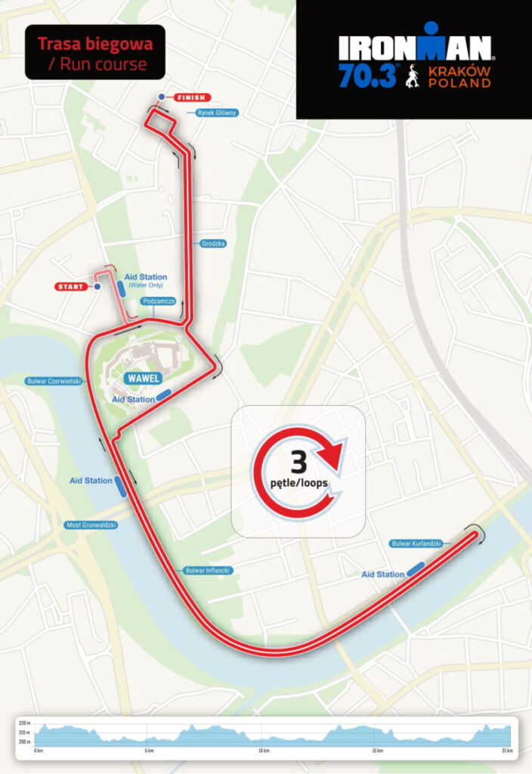Select the Bulwar Inflancki label

(x=208, y=570)
